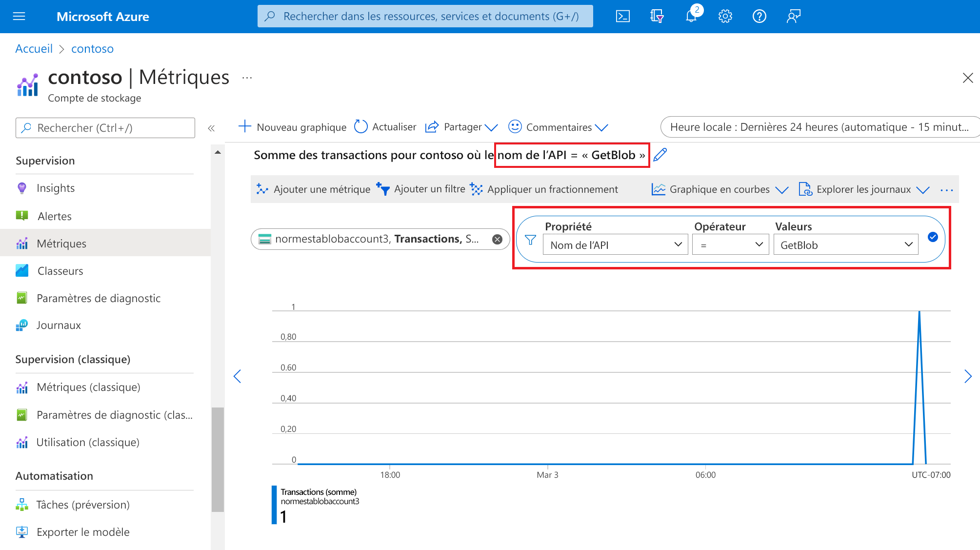Open the Nom de l'API property dropdown

click(x=615, y=244)
